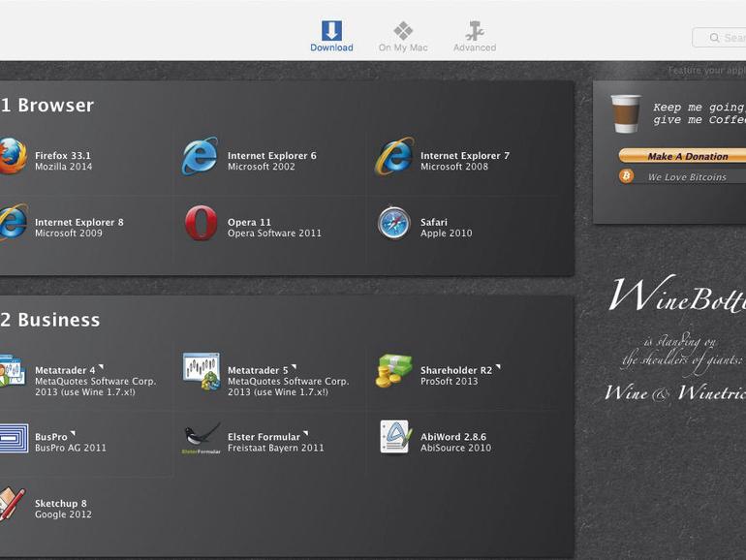Click the search field
The image size is (746, 560).
(x=719, y=37)
